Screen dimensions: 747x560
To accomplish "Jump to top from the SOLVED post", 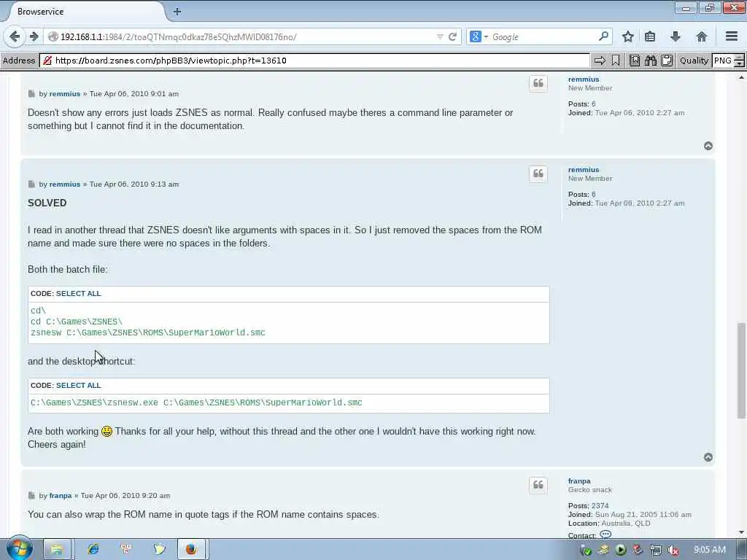I will (x=708, y=457).
